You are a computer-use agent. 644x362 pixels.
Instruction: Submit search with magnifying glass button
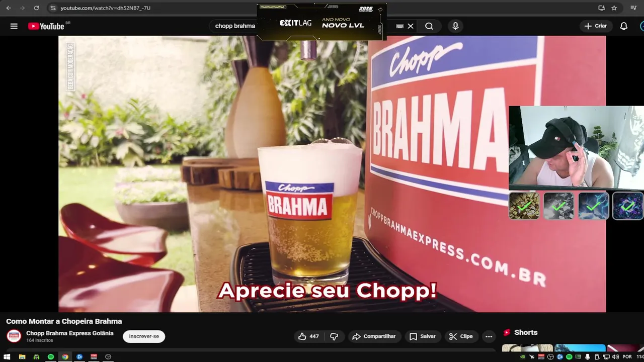[x=429, y=26]
